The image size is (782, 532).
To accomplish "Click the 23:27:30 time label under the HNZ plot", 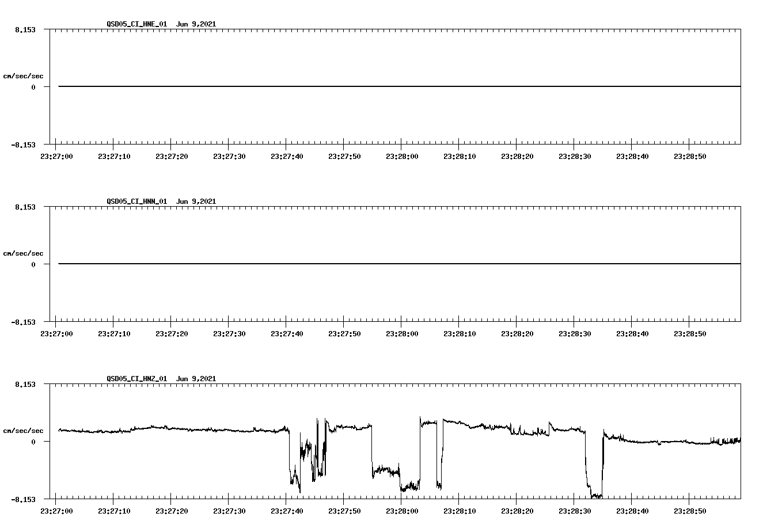I will coord(229,511).
